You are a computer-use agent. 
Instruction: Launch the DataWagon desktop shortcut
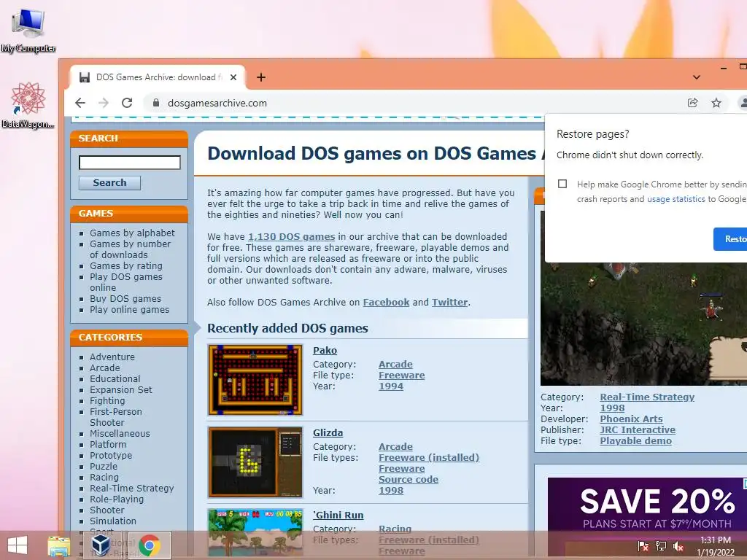[x=28, y=105]
